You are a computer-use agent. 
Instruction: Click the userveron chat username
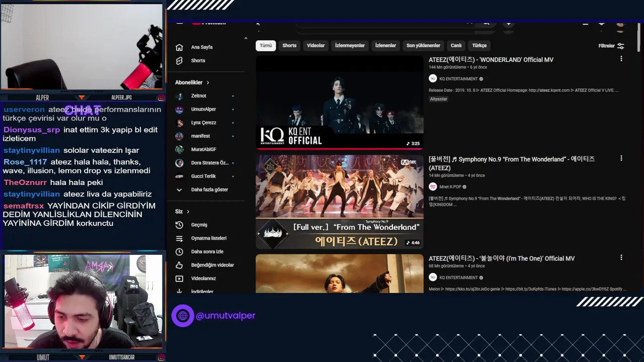point(24,110)
